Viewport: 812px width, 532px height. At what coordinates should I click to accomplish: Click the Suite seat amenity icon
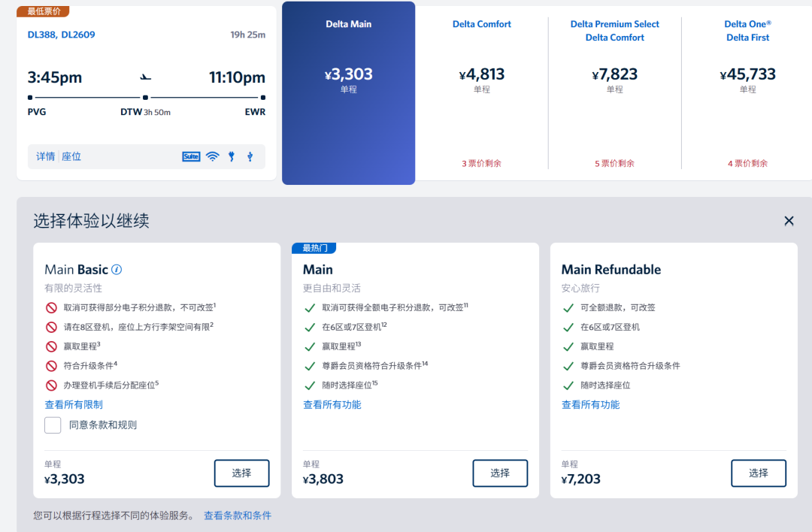click(x=191, y=156)
